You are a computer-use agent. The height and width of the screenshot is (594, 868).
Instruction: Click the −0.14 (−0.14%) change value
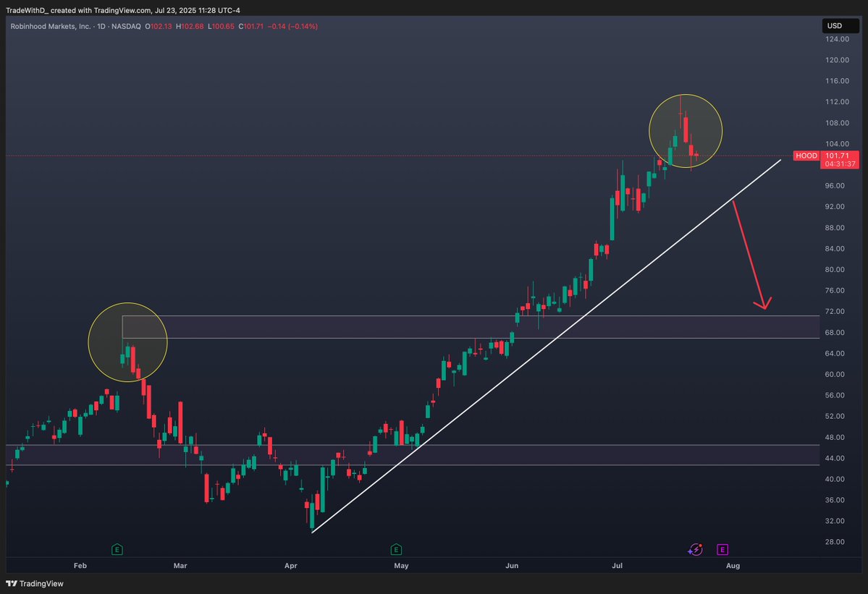pos(293,26)
